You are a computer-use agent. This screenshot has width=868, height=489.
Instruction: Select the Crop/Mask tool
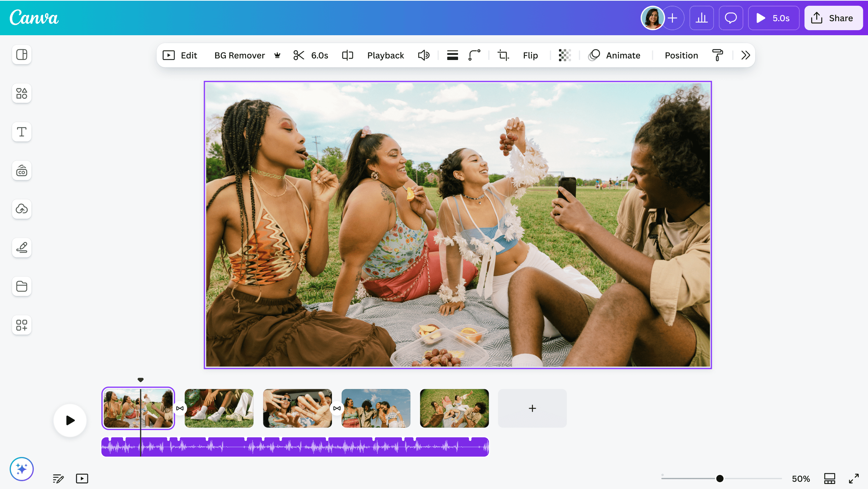[x=503, y=55]
